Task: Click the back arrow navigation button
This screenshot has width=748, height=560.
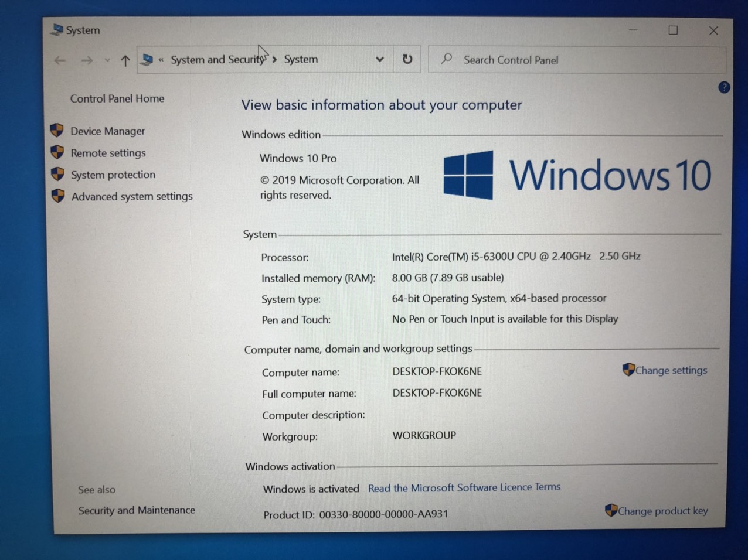Action: (60, 60)
